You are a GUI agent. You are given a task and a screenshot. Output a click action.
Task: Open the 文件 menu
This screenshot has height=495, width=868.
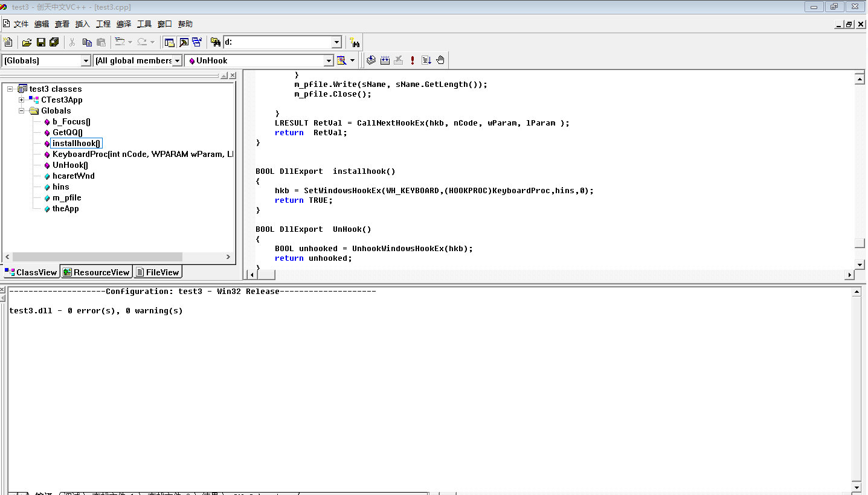tap(21, 24)
